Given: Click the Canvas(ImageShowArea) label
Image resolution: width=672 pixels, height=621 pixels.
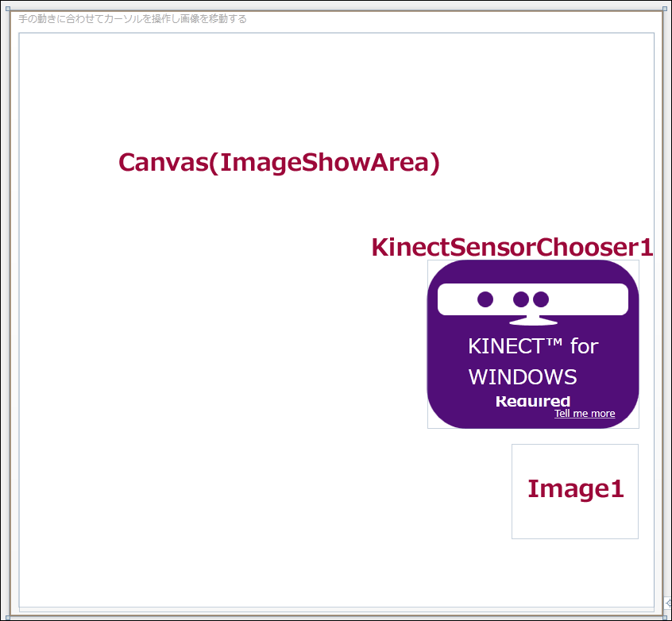Looking at the screenshot, I should pyautogui.click(x=279, y=163).
